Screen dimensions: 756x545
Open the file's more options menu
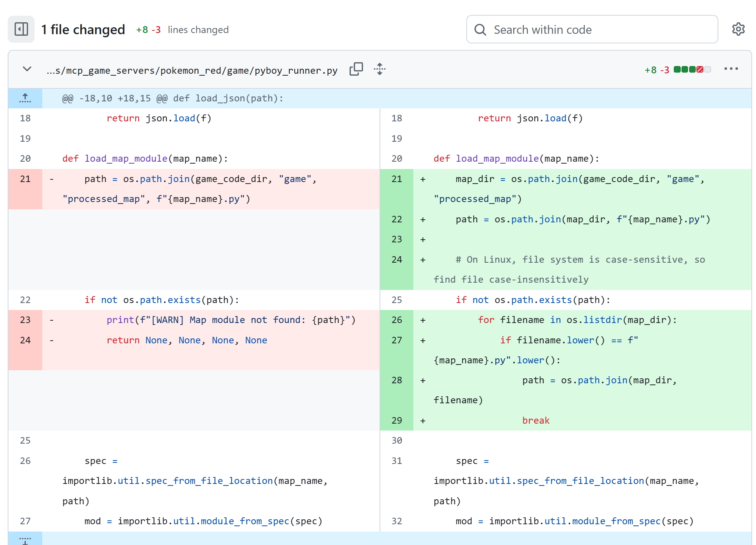(731, 69)
